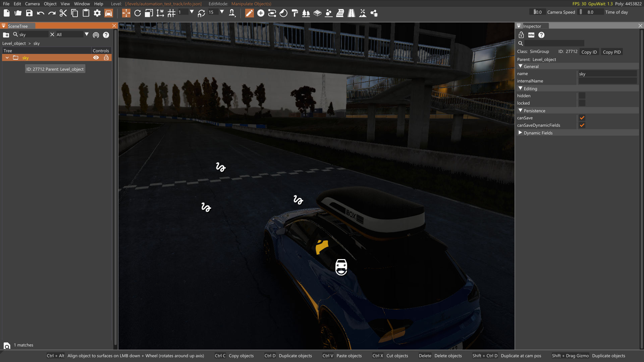Open the Road editor tool
The width and height of the screenshot is (644, 362).
click(351, 13)
